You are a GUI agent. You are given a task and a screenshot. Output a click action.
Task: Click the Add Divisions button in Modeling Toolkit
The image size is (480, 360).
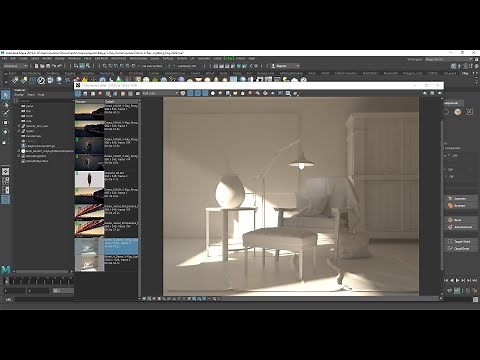pyautogui.click(x=460, y=227)
